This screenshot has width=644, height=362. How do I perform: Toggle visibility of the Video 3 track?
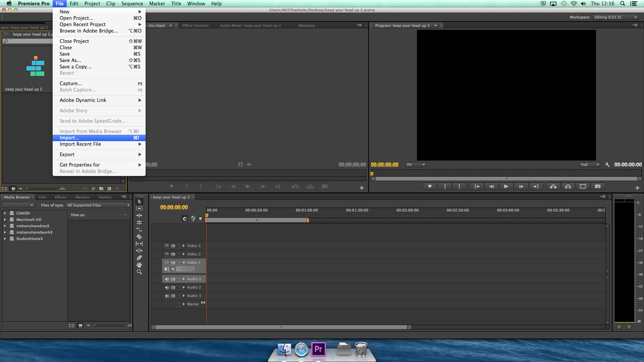(x=166, y=246)
